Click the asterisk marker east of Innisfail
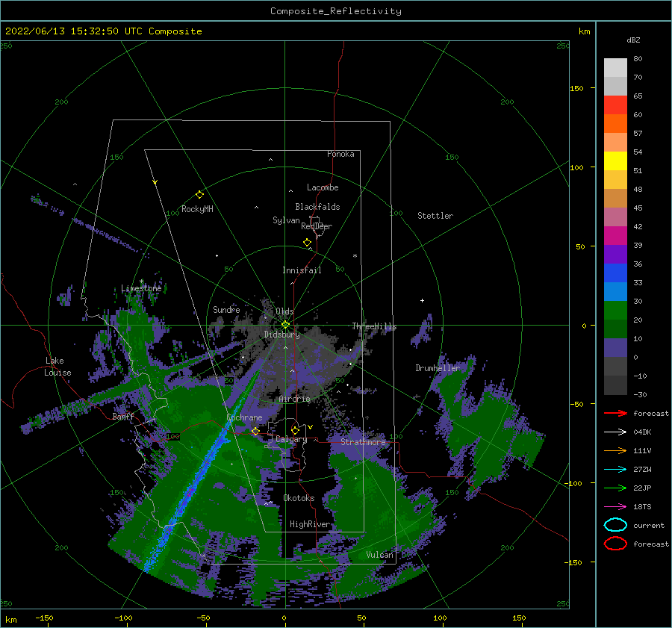672x628 pixels. pos(355,256)
